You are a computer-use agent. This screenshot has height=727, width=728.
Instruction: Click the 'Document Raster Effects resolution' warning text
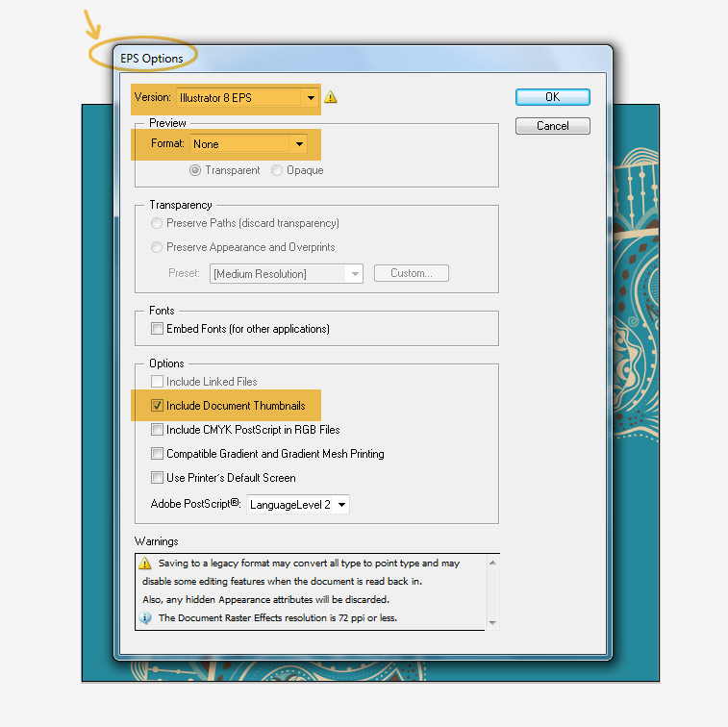click(x=278, y=618)
